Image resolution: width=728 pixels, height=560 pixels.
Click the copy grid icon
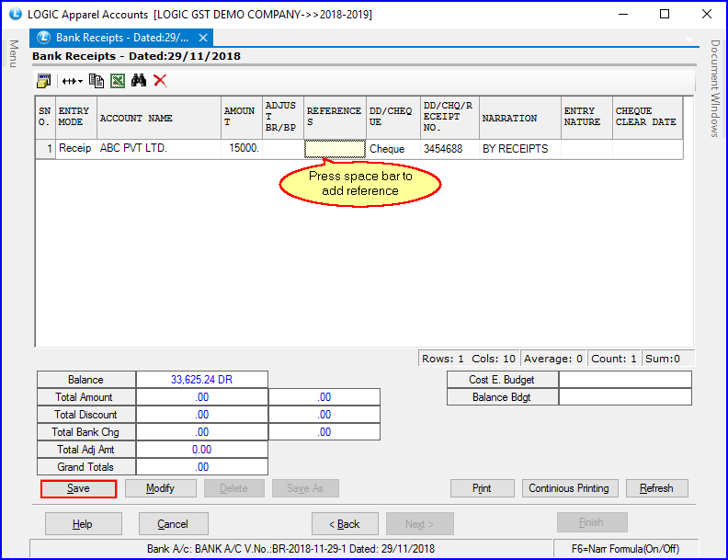pyautogui.click(x=97, y=81)
